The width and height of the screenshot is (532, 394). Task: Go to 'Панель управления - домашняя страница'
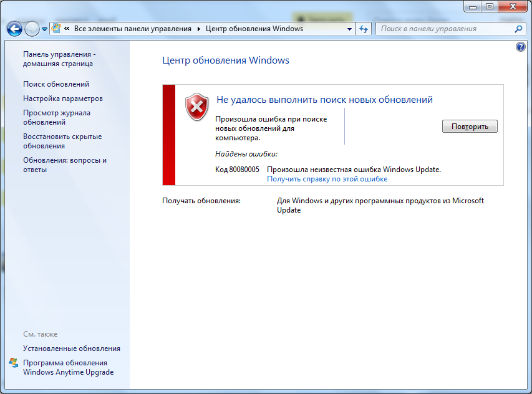[x=59, y=59]
